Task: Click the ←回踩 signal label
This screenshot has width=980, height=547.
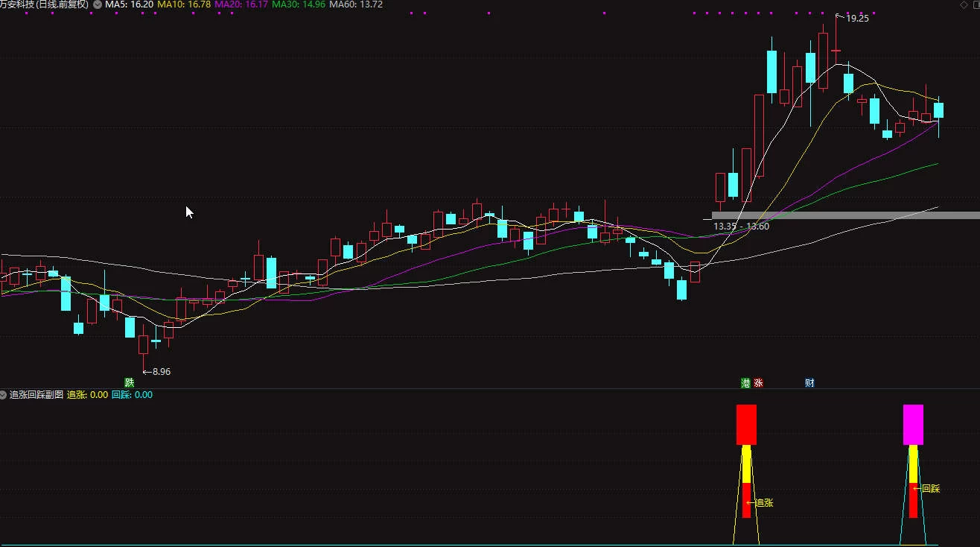Action: (926, 489)
